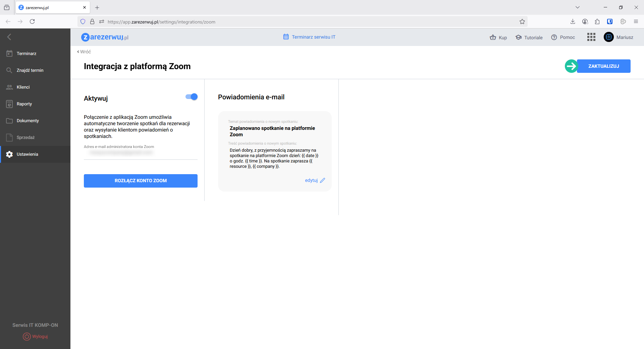
Task: Open Dokumenty section
Action: pos(35,121)
